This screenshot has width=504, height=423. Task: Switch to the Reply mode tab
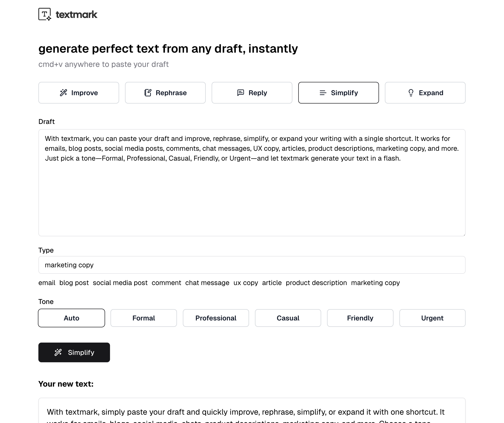[252, 93]
